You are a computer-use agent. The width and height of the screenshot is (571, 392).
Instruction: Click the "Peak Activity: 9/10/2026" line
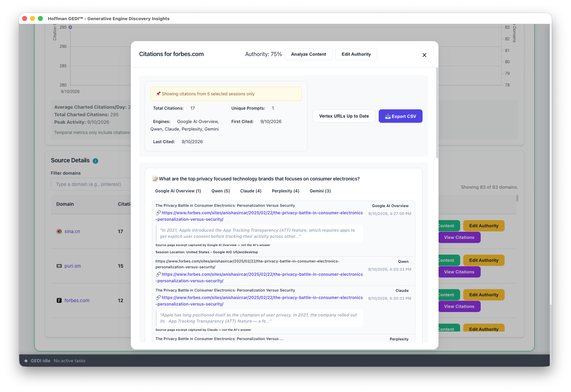coord(82,122)
